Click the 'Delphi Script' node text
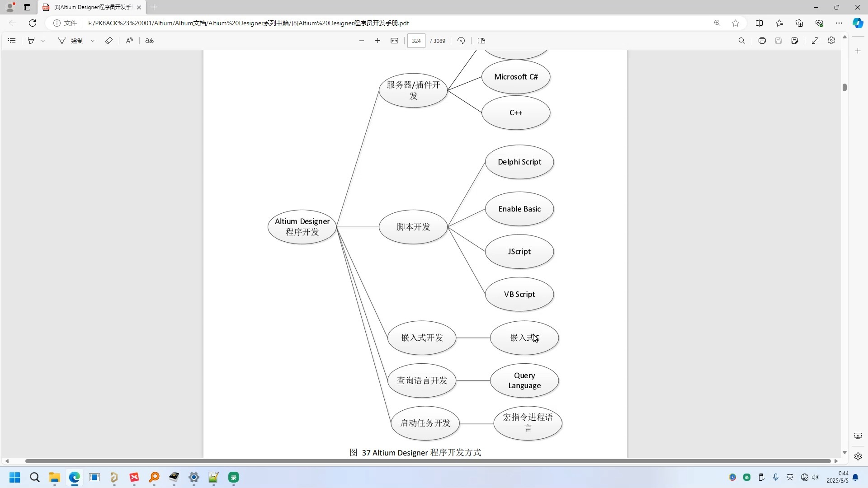 519,162
